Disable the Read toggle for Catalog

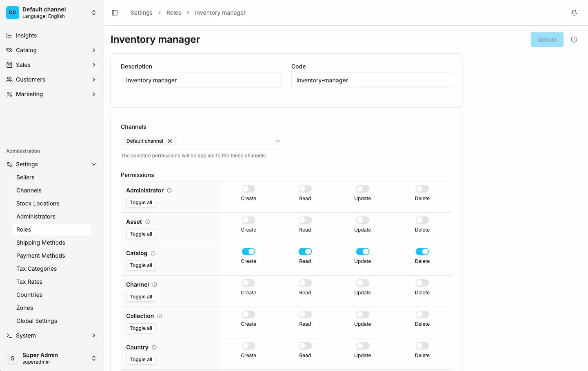(x=305, y=252)
